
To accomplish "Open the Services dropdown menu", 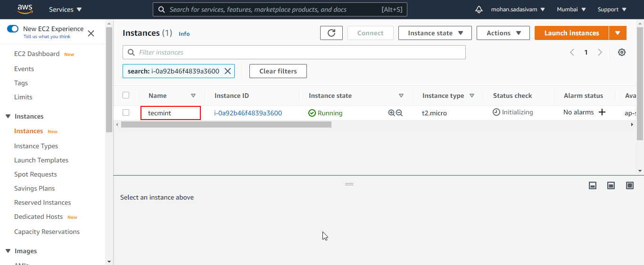I will [x=66, y=9].
